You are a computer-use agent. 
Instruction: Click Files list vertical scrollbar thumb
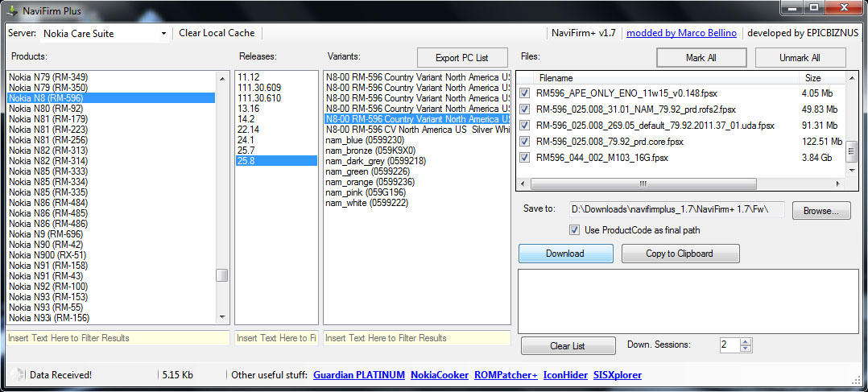click(x=851, y=151)
